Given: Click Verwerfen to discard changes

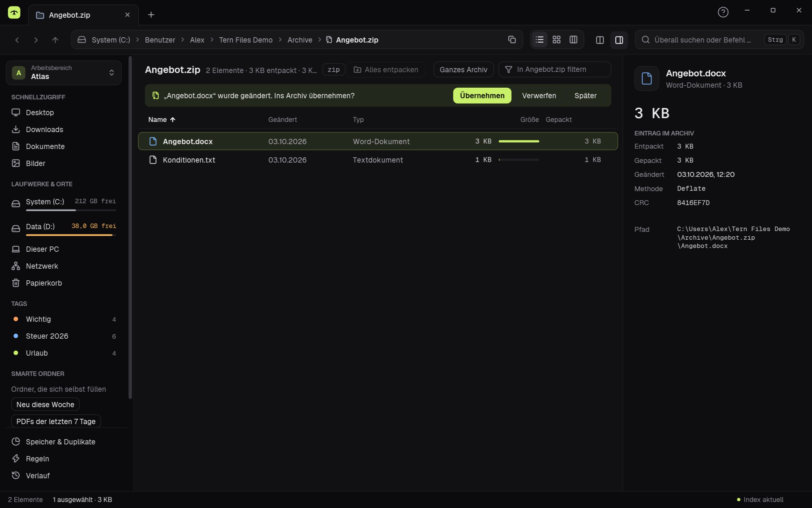Looking at the screenshot, I should coord(539,96).
